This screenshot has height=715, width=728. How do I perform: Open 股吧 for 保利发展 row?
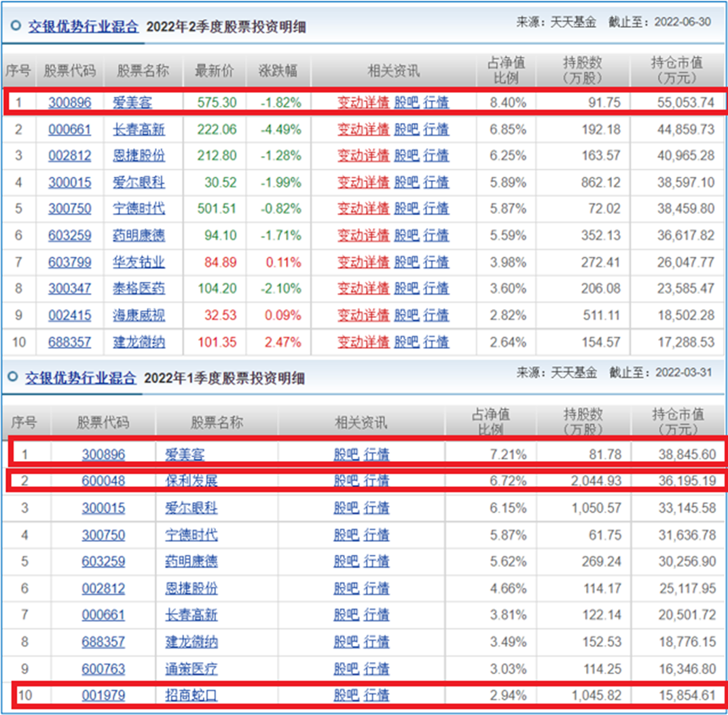[346, 481]
